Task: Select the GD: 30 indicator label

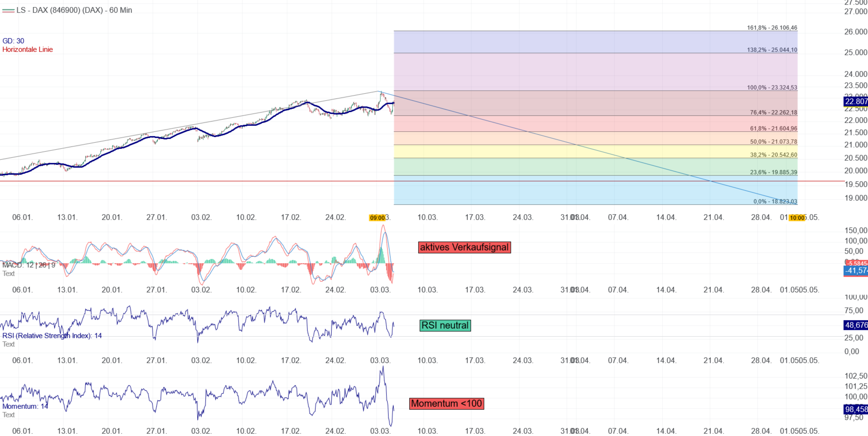Action: click(13, 41)
